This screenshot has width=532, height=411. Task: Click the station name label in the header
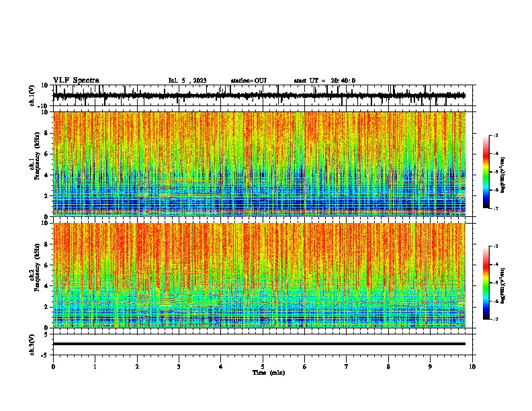249,81
